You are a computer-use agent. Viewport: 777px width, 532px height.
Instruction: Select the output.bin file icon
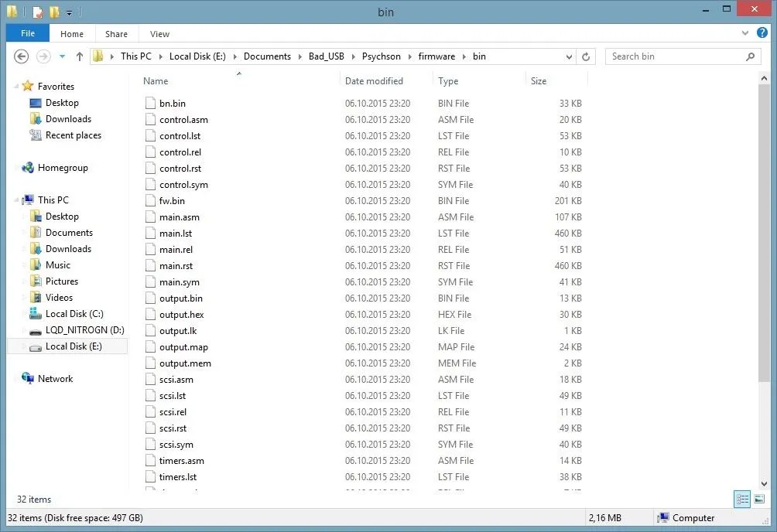pos(150,298)
